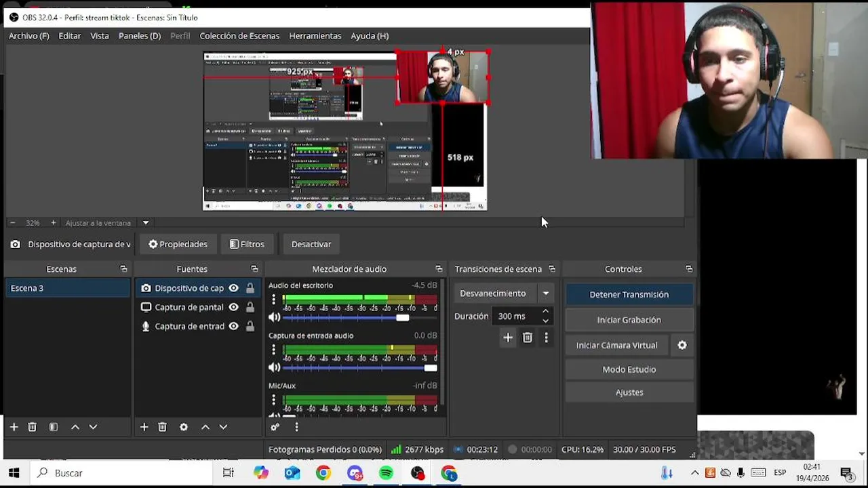Click Detener Transmisión button
The width and height of the screenshot is (868, 488).
tap(629, 294)
